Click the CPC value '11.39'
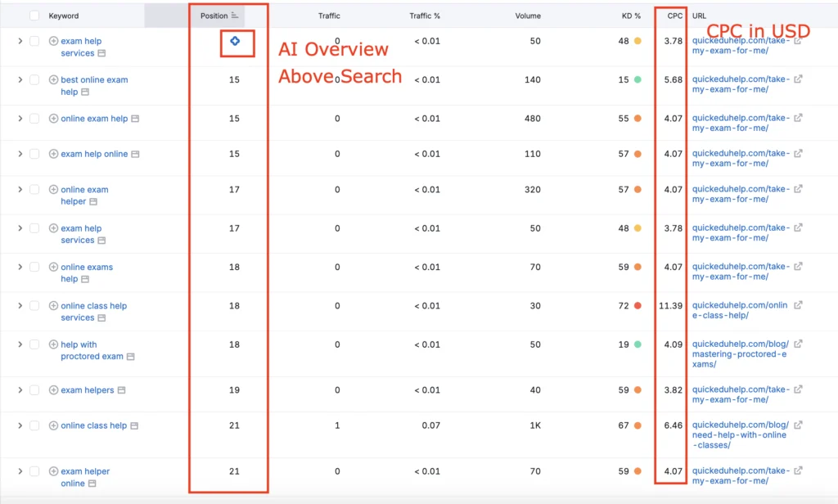Viewport: 838px width, 504px height. pos(670,306)
